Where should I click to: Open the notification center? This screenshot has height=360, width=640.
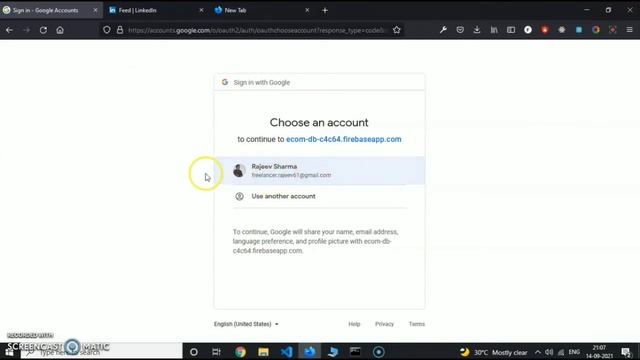626,352
